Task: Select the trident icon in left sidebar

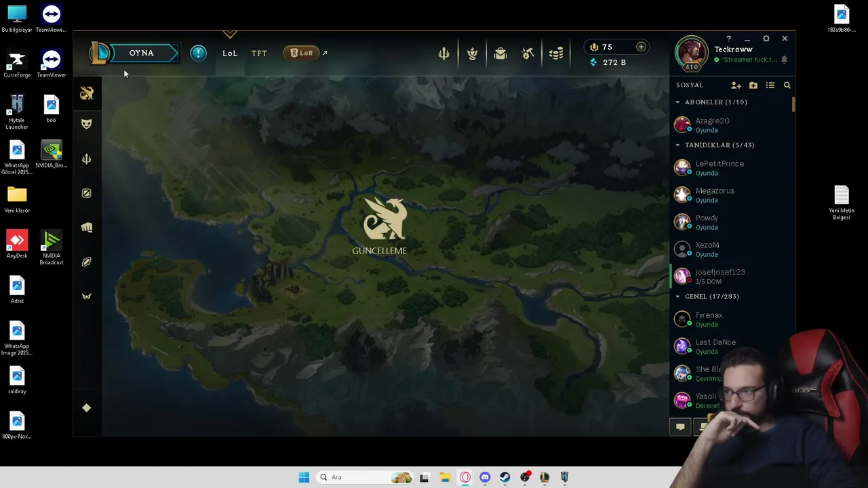Action: click(86, 159)
